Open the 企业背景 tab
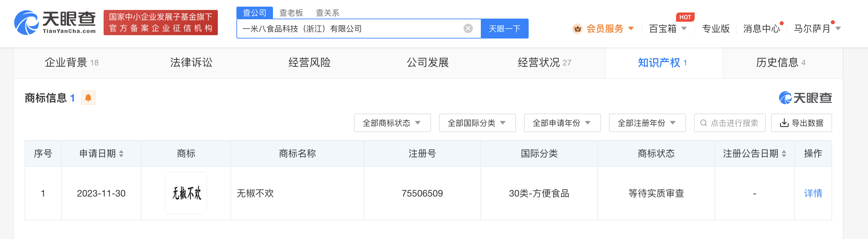 click(x=72, y=63)
